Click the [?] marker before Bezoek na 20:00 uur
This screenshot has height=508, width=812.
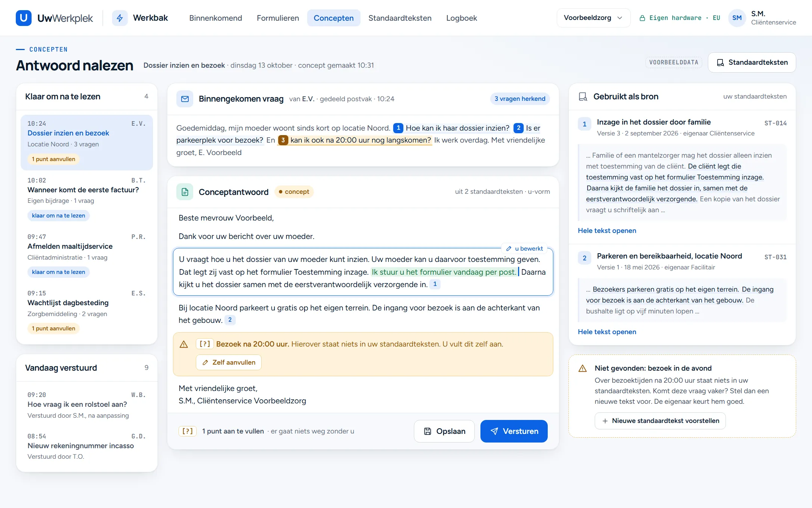[205, 344]
